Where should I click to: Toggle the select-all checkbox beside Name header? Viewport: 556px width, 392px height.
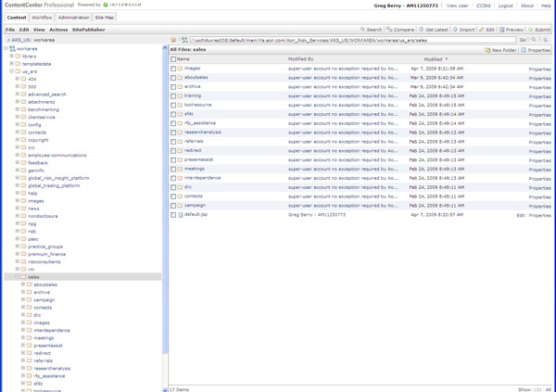173,58
